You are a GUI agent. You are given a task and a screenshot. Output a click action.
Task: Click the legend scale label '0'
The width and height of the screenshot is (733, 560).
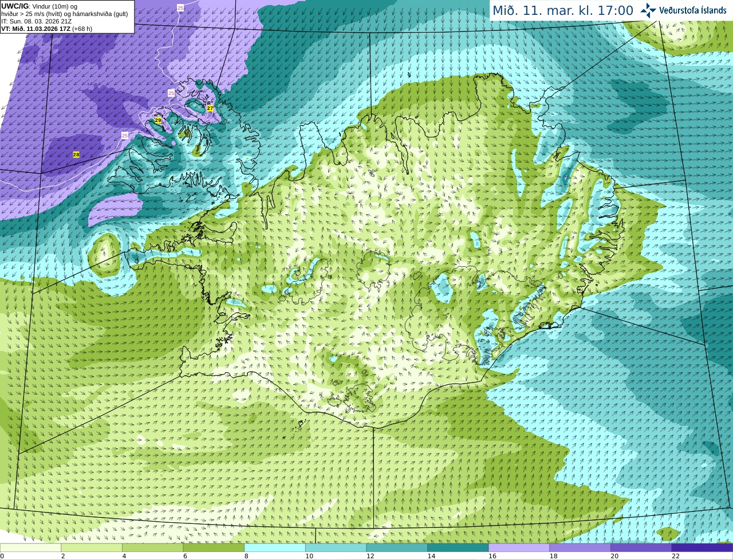coord(2,556)
